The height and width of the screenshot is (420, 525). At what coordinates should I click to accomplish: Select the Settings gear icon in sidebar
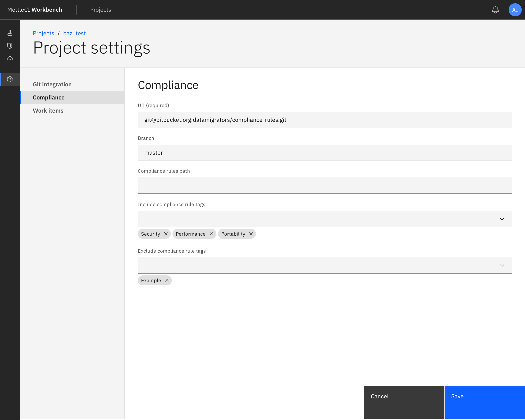coord(10,79)
